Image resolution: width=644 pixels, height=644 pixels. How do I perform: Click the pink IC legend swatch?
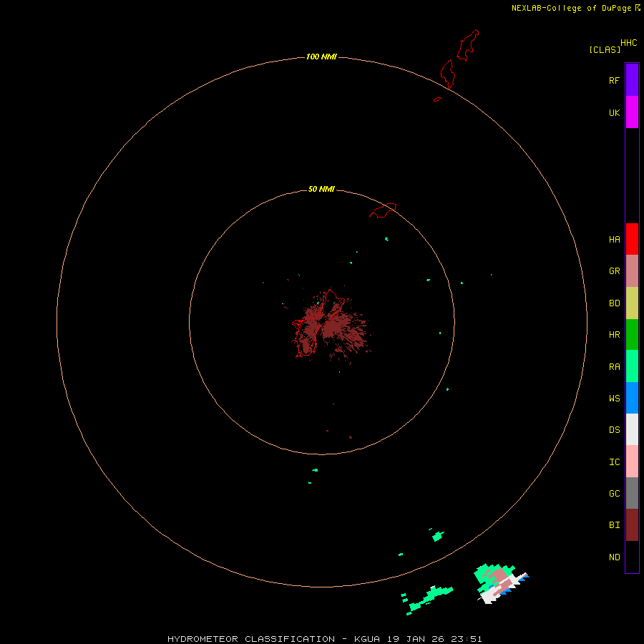[x=632, y=462]
